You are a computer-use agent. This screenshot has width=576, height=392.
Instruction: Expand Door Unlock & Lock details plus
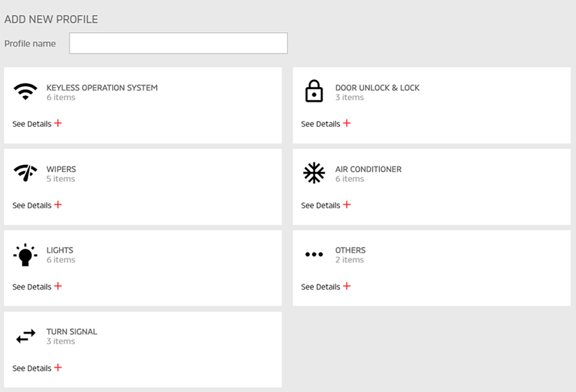point(347,123)
